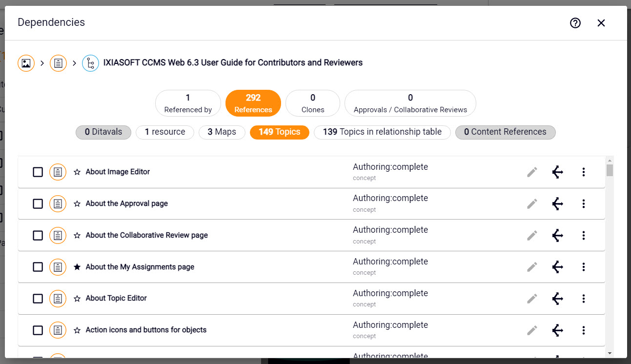Image resolution: width=631 pixels, height=364 pixels.
Task: Filter by 0 Content References chip
Action: point(505,132)
